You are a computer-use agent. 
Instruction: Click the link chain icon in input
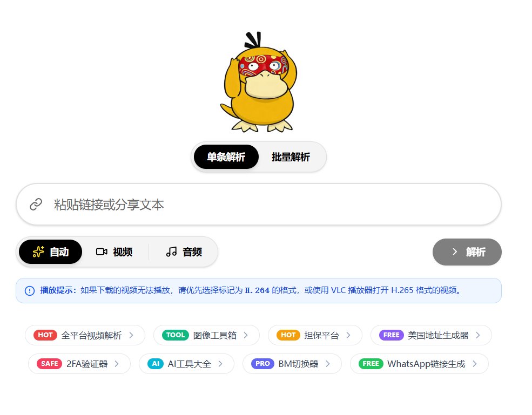pos(36,205)
